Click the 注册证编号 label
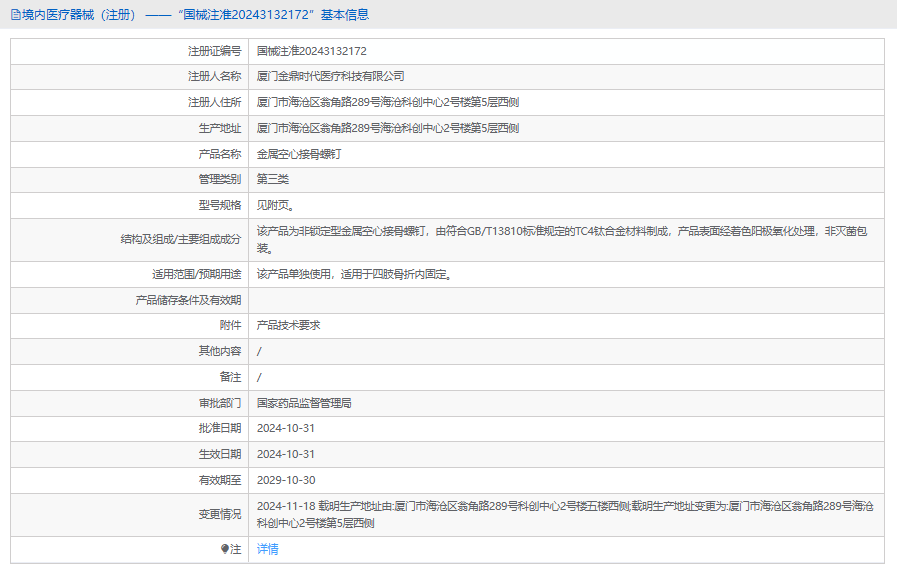This screenshot has width=897, height=570. (215, 52)
